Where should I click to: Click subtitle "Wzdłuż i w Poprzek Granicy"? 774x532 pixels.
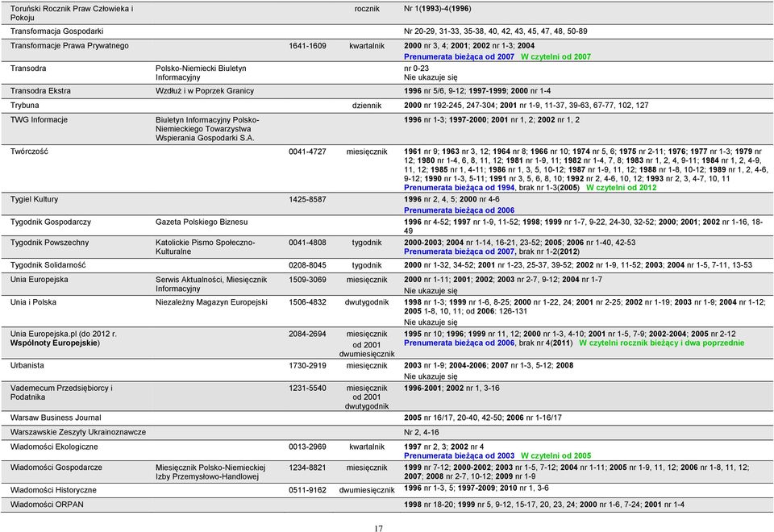[205, 91]
